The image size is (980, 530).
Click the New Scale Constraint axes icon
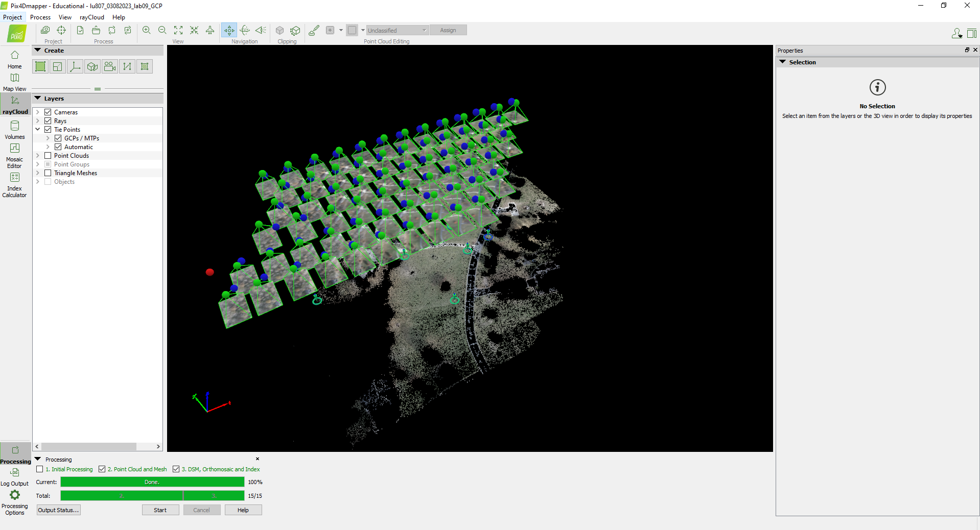(x=75, y=66)
